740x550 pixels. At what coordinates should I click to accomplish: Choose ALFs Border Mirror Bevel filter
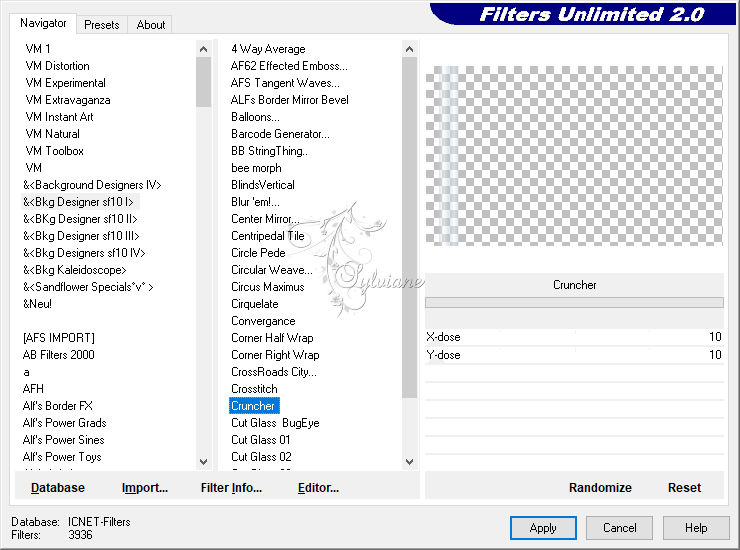coord(290,100)
